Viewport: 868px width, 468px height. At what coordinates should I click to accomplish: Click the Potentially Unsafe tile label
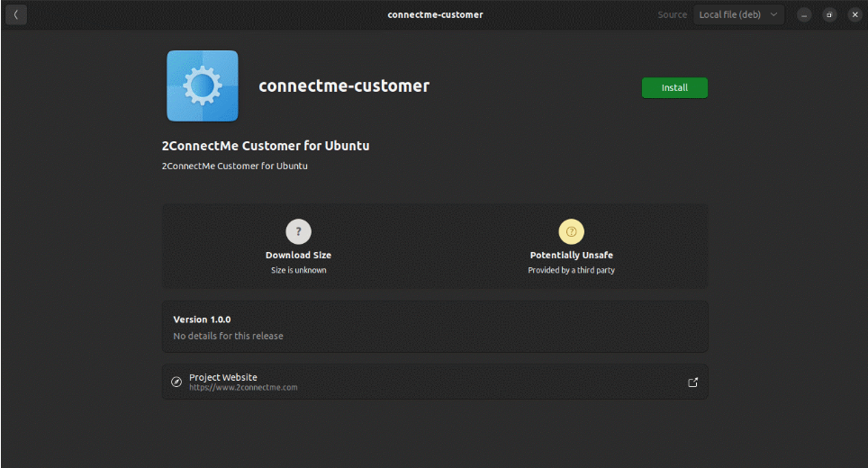(x=571, y=255)
